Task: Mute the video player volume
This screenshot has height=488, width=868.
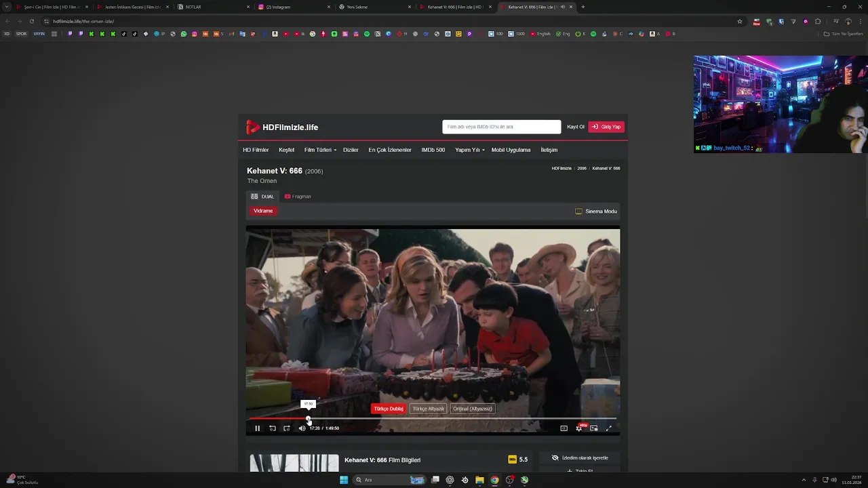Action: (x=302, y=428)
